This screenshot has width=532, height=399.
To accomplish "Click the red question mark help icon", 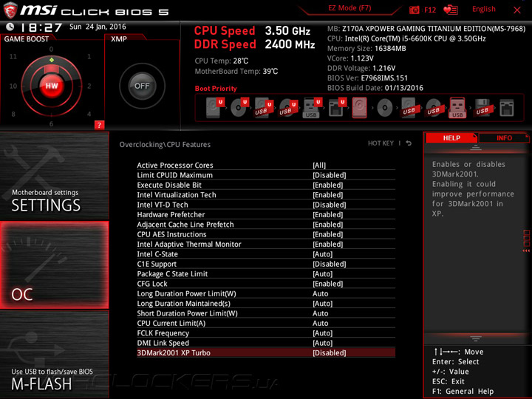I will 99,125.
